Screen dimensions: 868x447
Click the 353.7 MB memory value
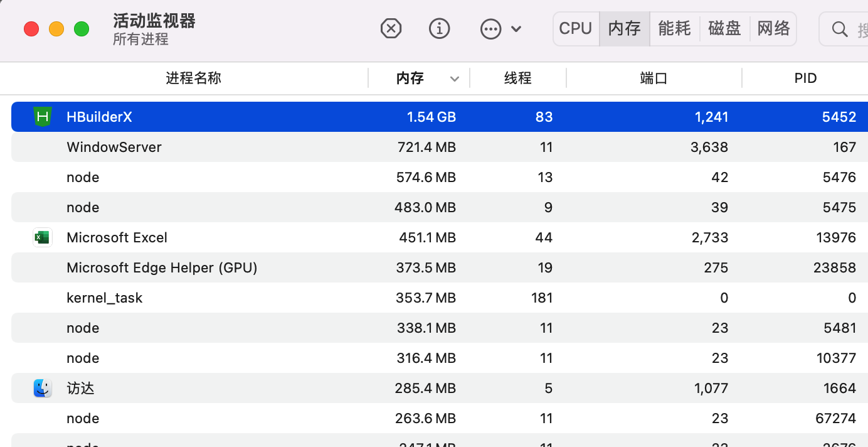click(426, 298)
